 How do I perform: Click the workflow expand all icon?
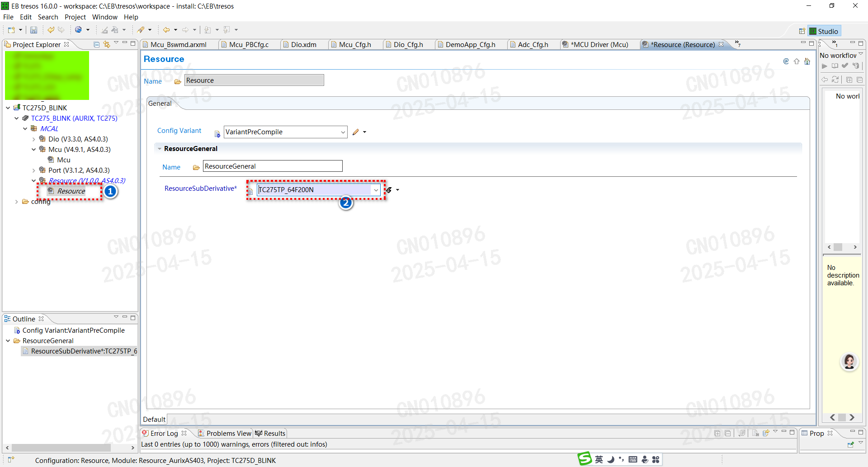coord(849,80)
